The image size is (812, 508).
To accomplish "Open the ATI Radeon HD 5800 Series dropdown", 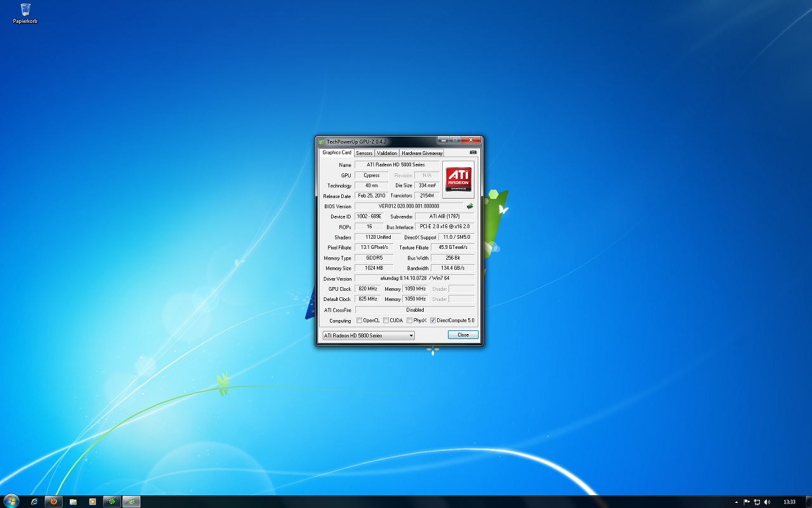I will point(369,335).
